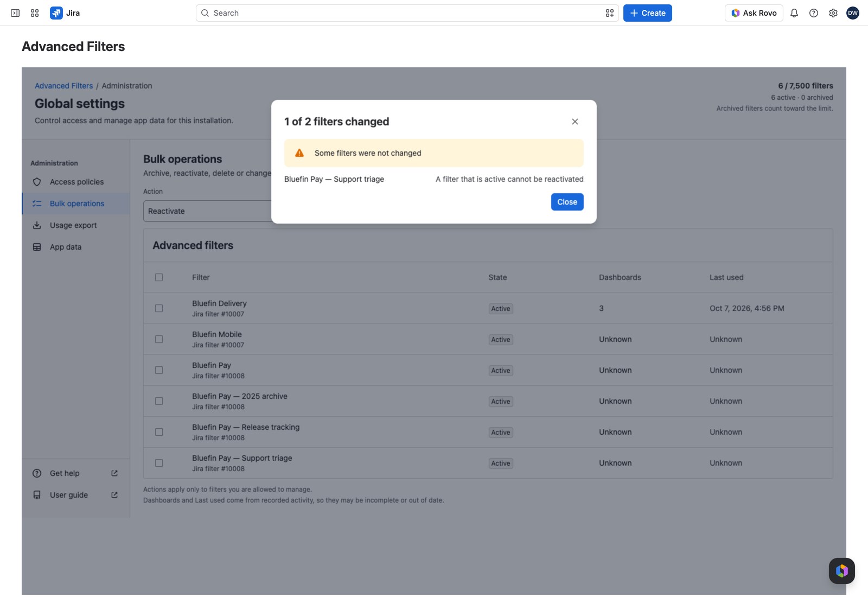Viewport: 868px width, 597px height.
Task: Click the App data table icon
Action: 37,247
